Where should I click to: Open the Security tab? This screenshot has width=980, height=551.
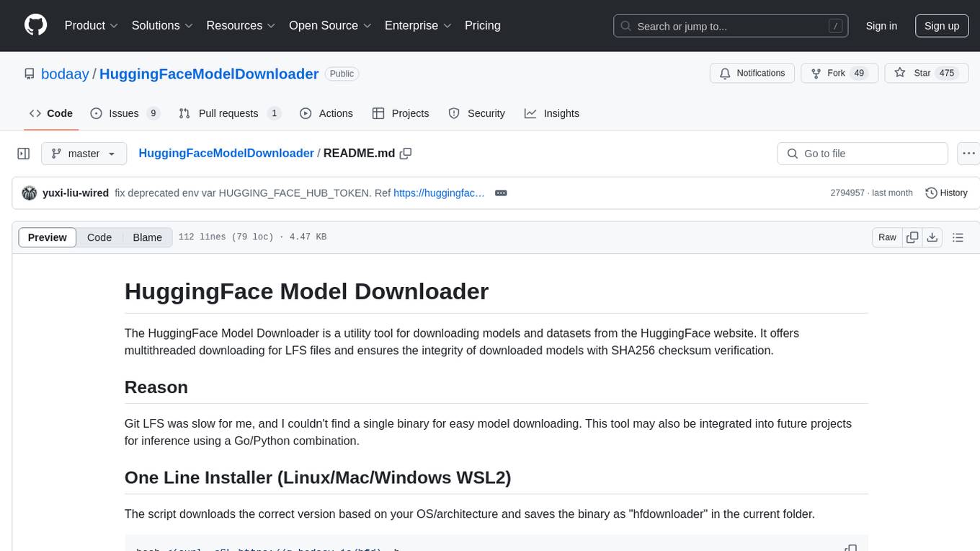point(477,113)
